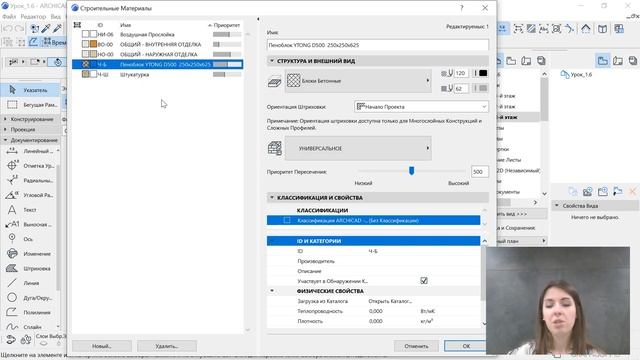The height and width of the screenshot is (360, 640).
Task: Click the foreground pen number field 120
Action: (461, 73)
